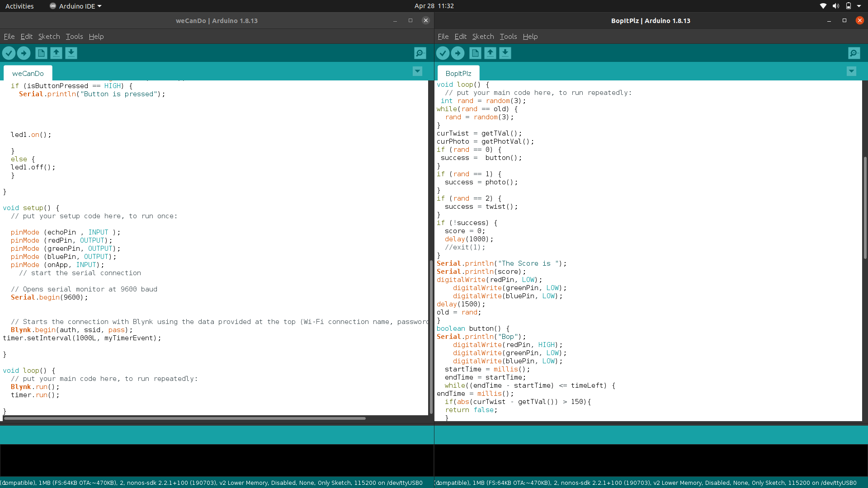Viewport: 868px width, 488px height.
Task: Click the horizontal scrollbar in weCanDo editor
Action: pos(184,418)
